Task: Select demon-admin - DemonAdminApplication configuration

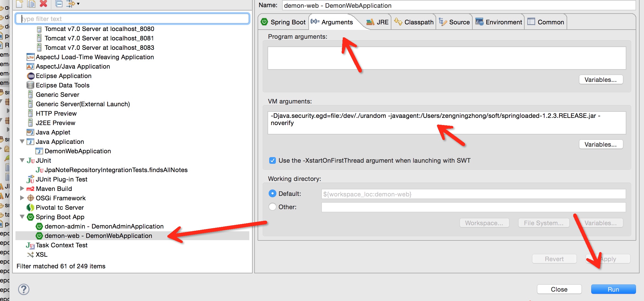Action: [x=100, y=226]
